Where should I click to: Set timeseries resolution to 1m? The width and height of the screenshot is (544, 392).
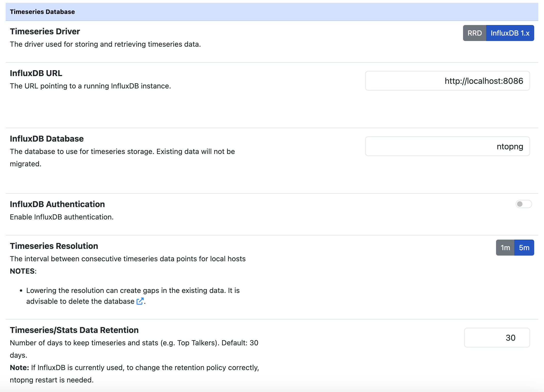505,248
